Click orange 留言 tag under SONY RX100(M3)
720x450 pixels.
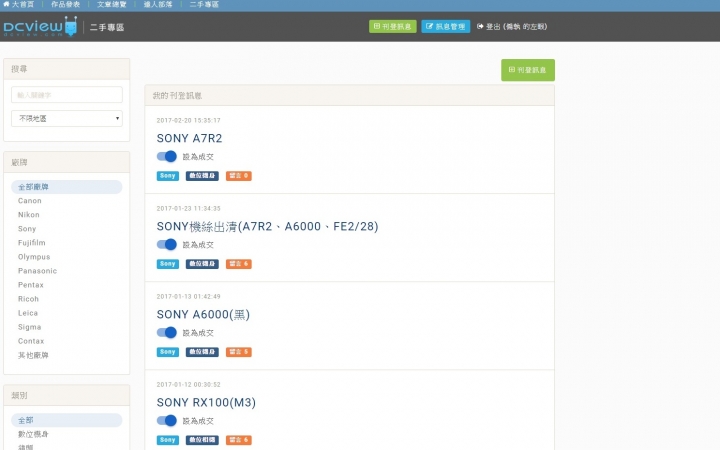tap(239, 440)
